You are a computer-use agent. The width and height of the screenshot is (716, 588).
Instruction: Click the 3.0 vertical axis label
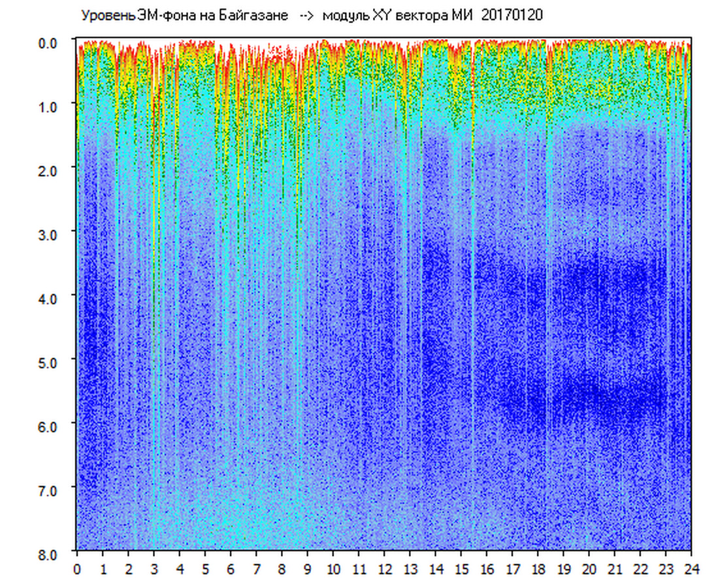[x=50, y=233]
